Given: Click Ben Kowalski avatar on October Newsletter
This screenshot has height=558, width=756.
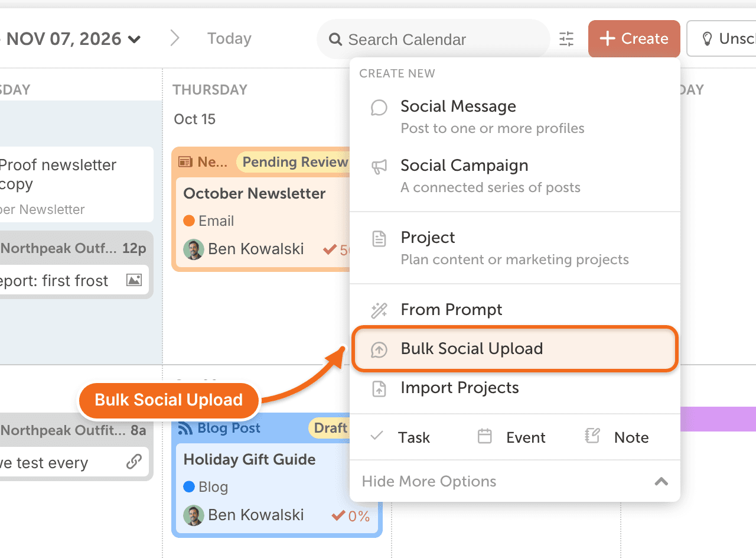Looking at the screenshot, I should 193,249.
